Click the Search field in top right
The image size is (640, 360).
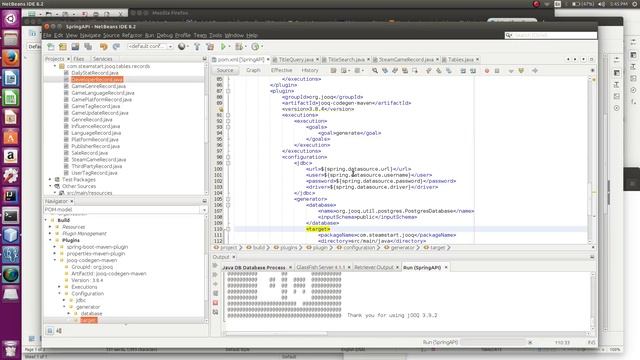tap(551, 36)
